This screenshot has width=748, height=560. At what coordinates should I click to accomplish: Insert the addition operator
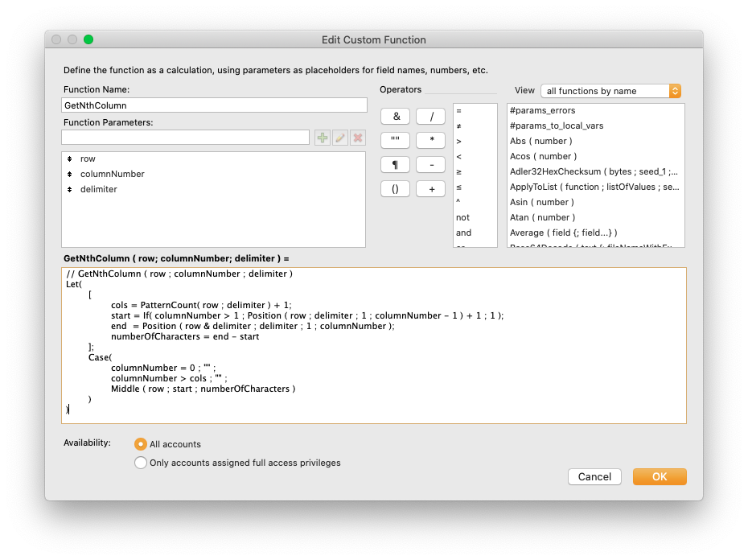click(430, 188)
